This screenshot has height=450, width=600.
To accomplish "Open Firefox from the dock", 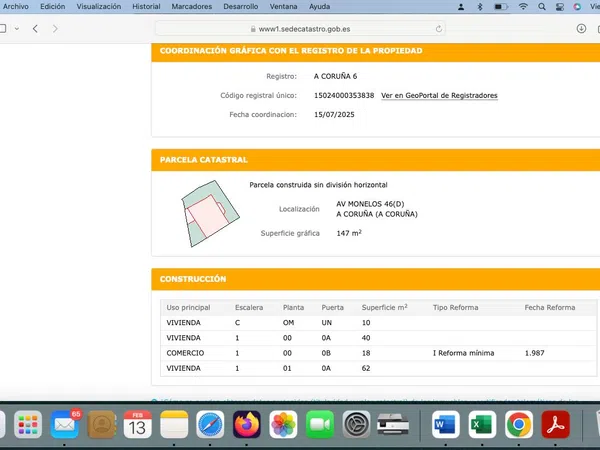I will coord(245,425).
